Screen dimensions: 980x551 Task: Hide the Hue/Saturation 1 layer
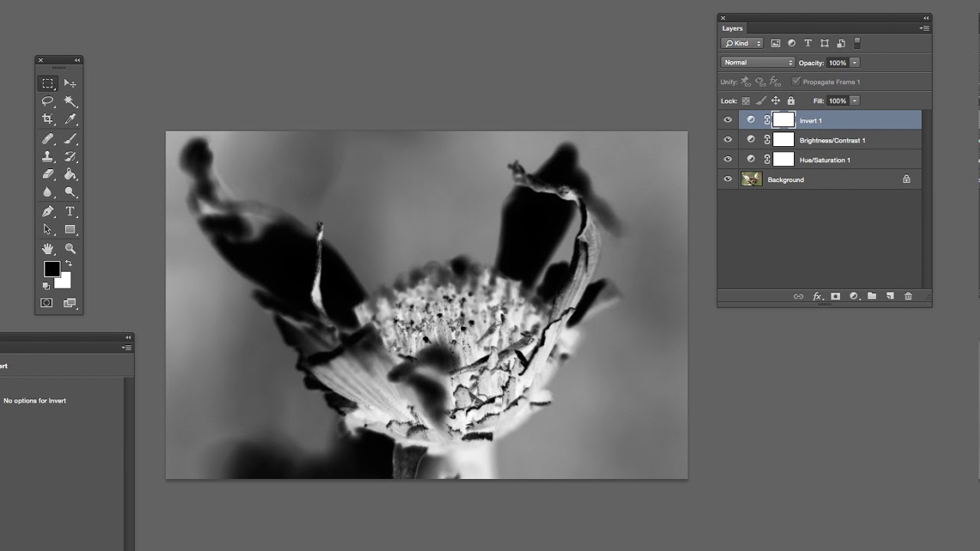727,160
